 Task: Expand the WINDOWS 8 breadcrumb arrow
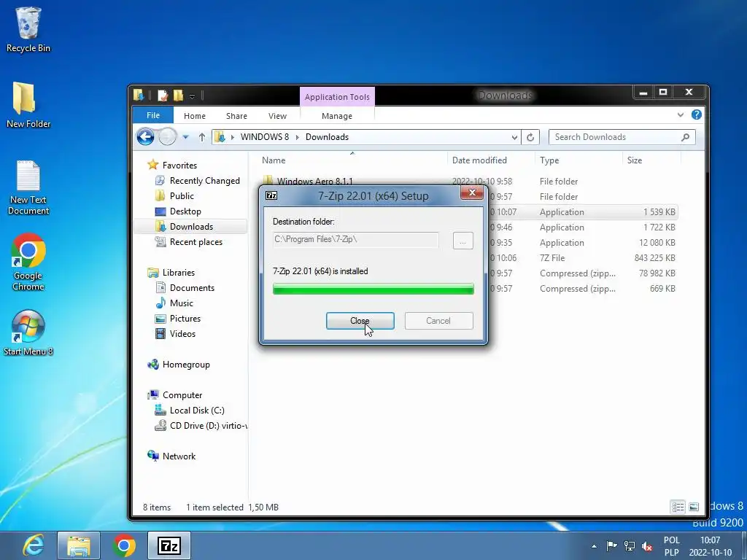click(298, 137)
